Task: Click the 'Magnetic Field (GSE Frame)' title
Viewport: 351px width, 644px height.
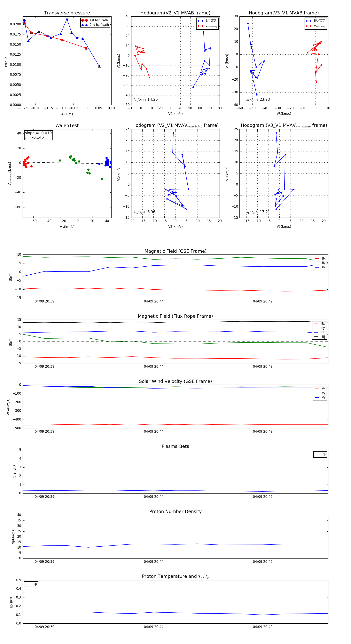Action: pyautogui.click(x=175, y=251)
